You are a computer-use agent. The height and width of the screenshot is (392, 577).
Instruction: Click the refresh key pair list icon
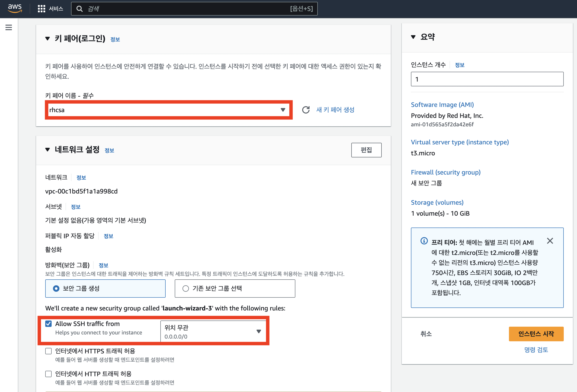306,110
